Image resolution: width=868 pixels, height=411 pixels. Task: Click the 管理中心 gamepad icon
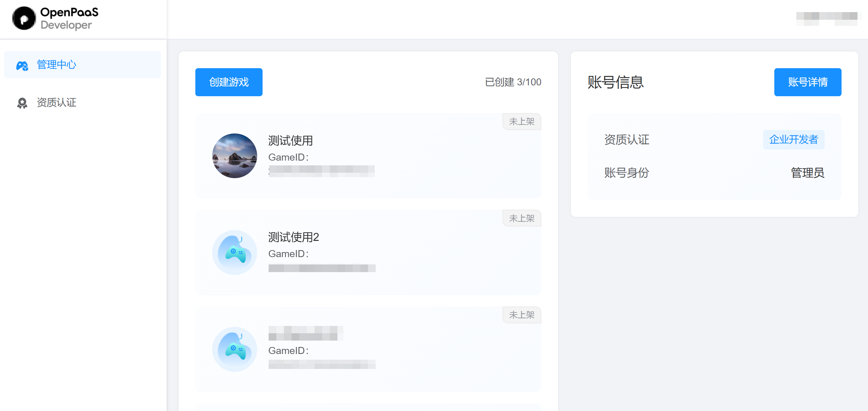click(22, 65)
